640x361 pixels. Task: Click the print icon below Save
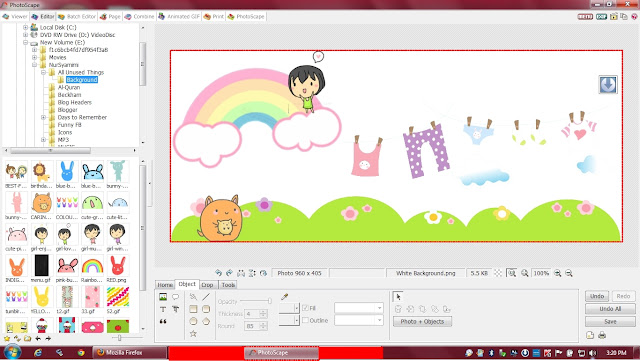(x=602, y=335)
